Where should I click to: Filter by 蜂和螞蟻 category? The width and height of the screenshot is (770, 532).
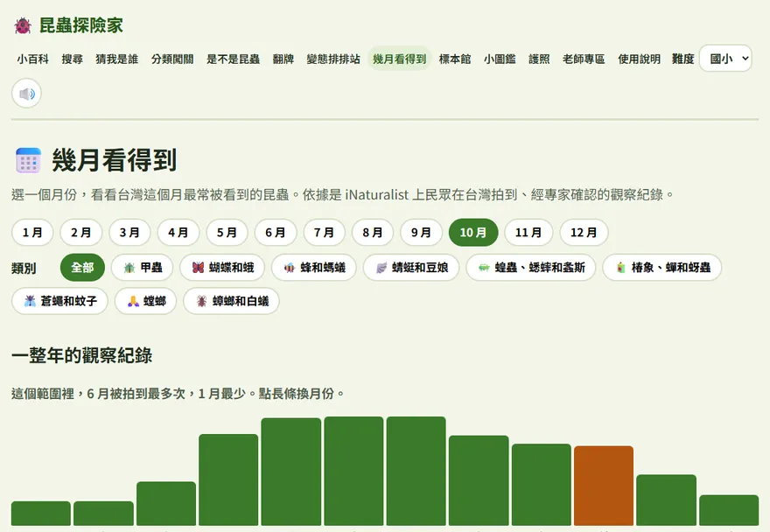(314, 268)
